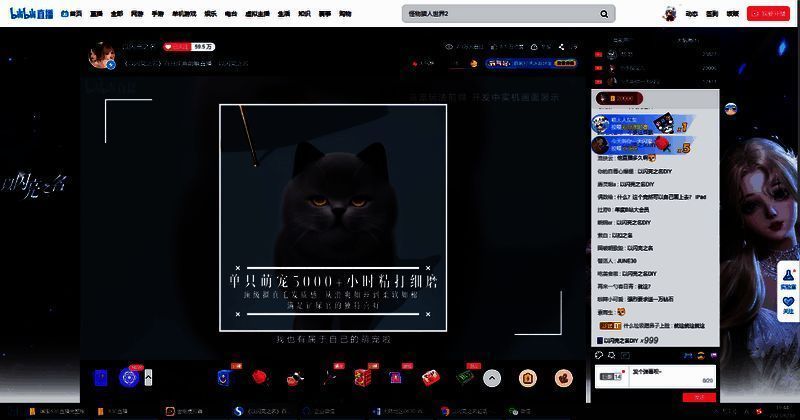
Task: Click the magnifier search icon
Action: [604, 14]
